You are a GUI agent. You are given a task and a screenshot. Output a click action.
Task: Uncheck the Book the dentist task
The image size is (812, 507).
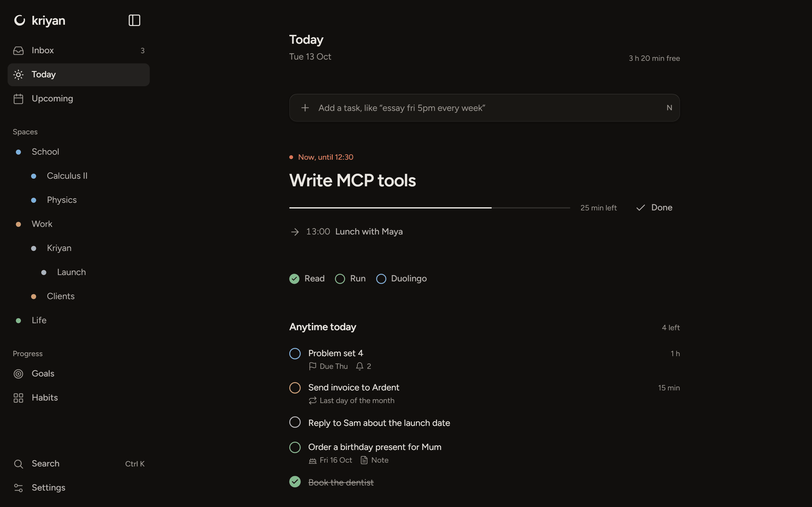295,482
